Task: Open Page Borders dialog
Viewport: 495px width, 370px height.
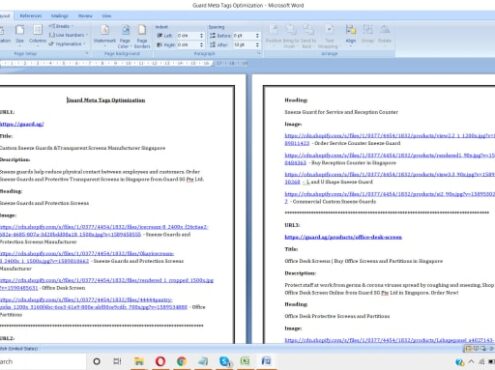Action: pos(142,36)
